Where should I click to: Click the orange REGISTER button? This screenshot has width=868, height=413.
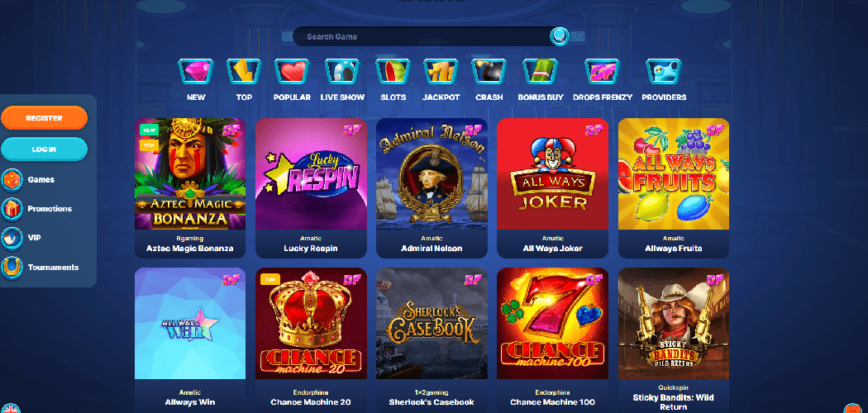point(45,118)
